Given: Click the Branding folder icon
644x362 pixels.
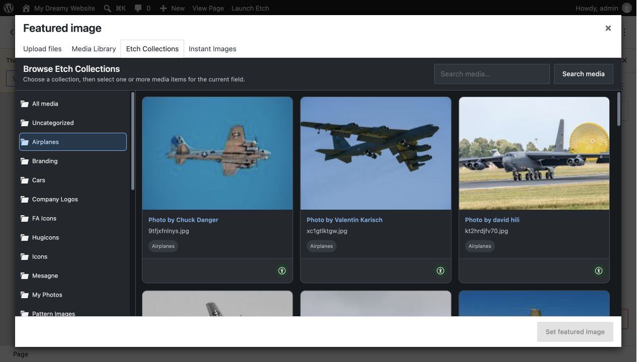Looking at the screenshot, I should (x=25, y=161).
